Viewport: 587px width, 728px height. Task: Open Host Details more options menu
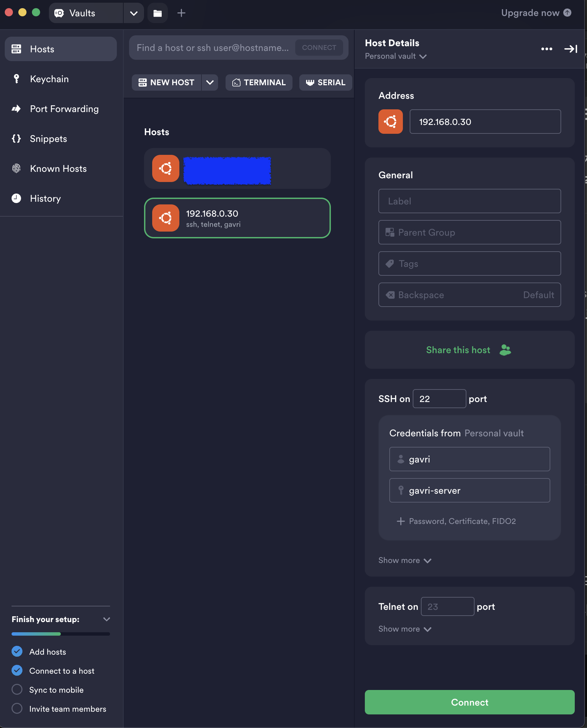pos(547,49)
